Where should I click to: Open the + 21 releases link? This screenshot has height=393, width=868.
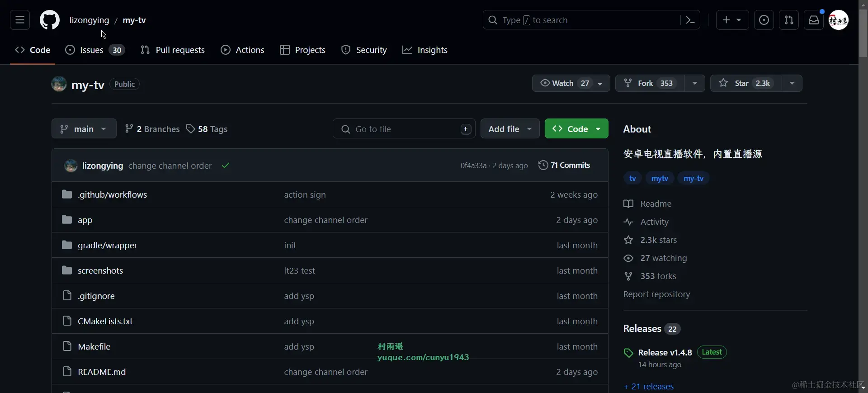tap(648, 386)
